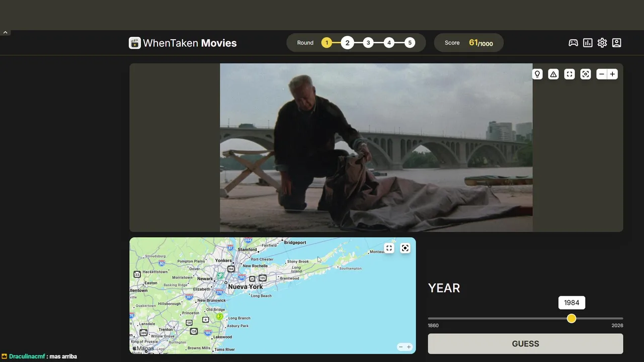Click the route 9A shield near Yonkers
644x362 pixels.
(231, 269)
